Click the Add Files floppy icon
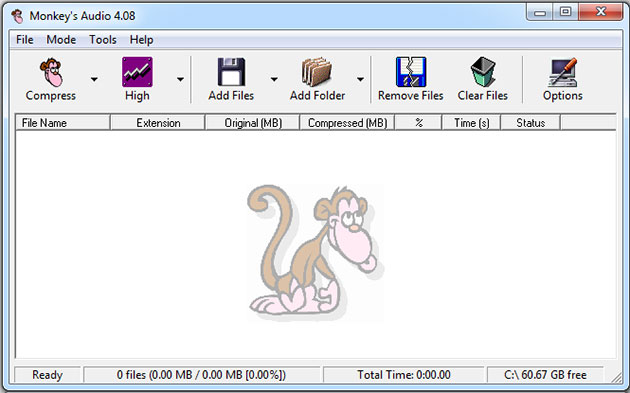This screenshot has width=630, height=393. [231, 72]
